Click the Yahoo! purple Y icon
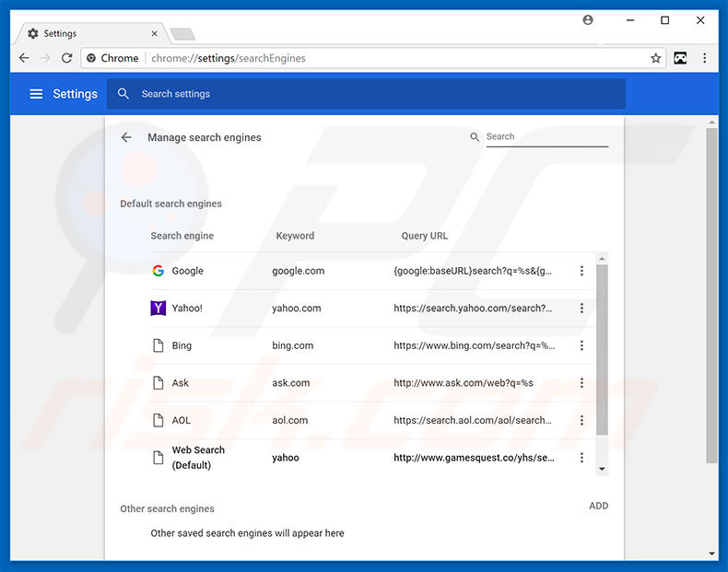The height and width of the screenshot is (572, 728). pyautogui.click(x=158, y=308)
